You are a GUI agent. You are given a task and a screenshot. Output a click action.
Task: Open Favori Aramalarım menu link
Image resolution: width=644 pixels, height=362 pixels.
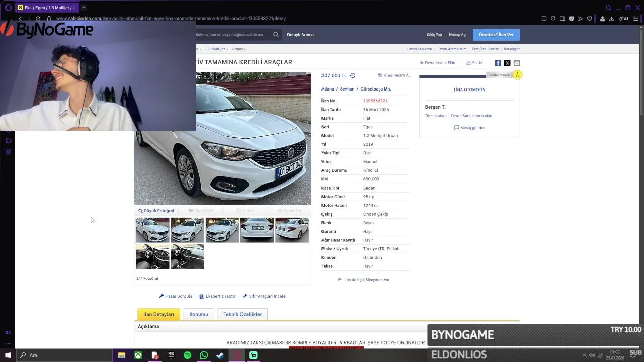[x=452, y=49]
